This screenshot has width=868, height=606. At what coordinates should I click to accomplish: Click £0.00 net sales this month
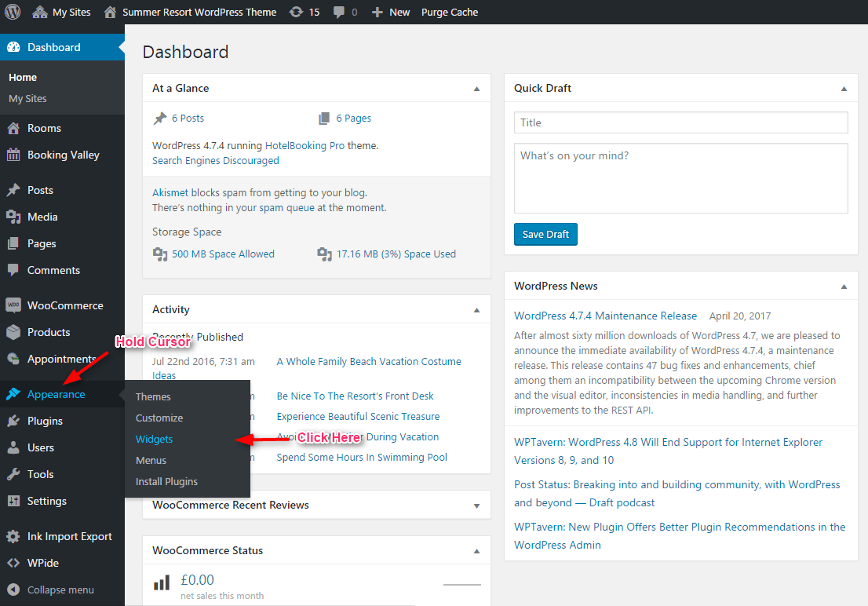click(x=222, y=587)
